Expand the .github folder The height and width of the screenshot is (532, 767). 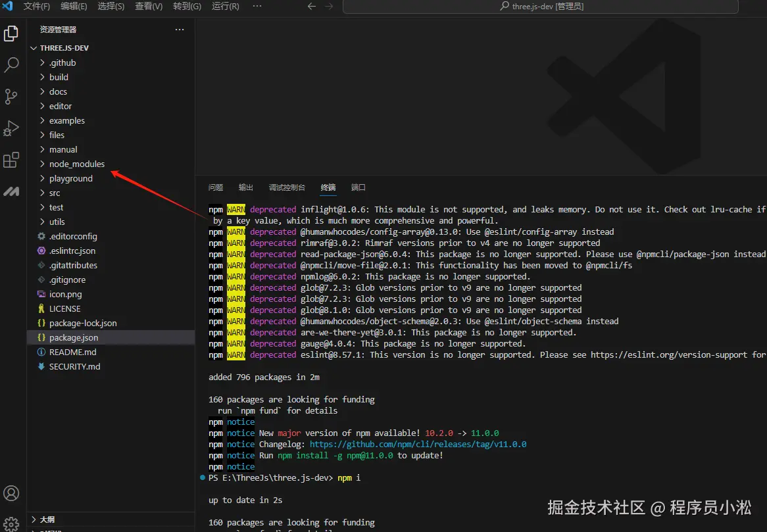(42, 62)
